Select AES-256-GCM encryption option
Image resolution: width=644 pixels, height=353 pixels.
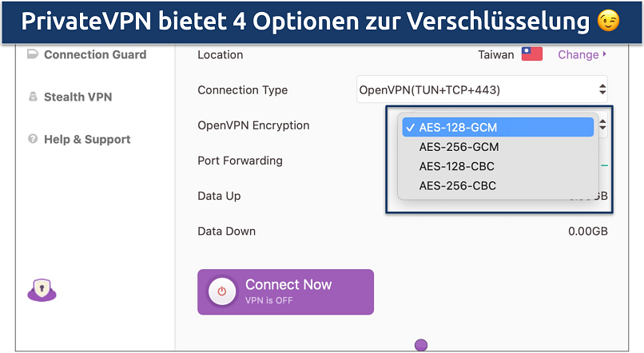pyautogui.click(x=458, y=147)
